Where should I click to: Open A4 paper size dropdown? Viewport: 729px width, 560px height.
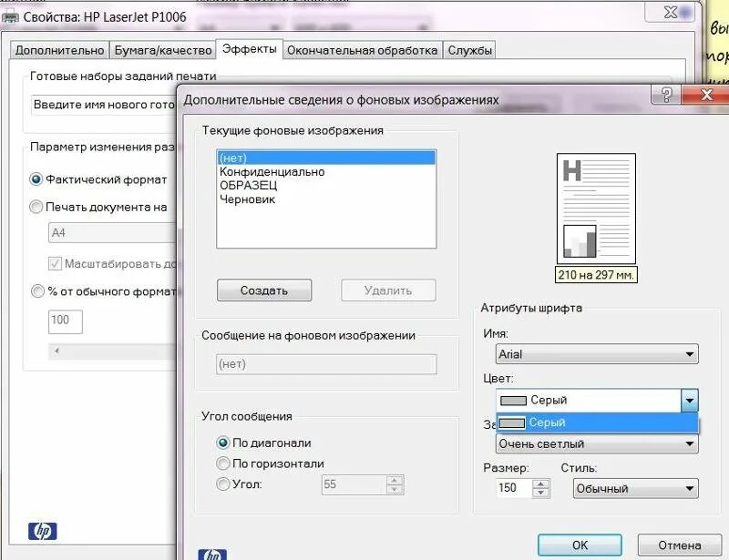tap(112, 232)
